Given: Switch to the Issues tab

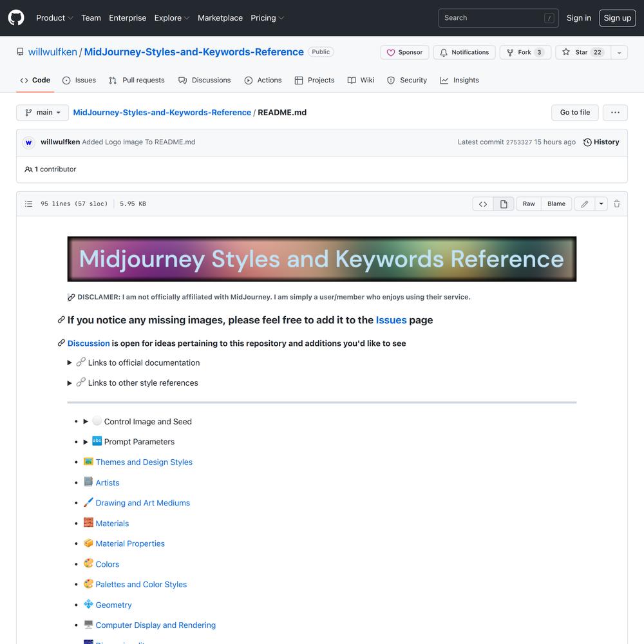Looking at the screenshot, I should [x=79, y=80].
